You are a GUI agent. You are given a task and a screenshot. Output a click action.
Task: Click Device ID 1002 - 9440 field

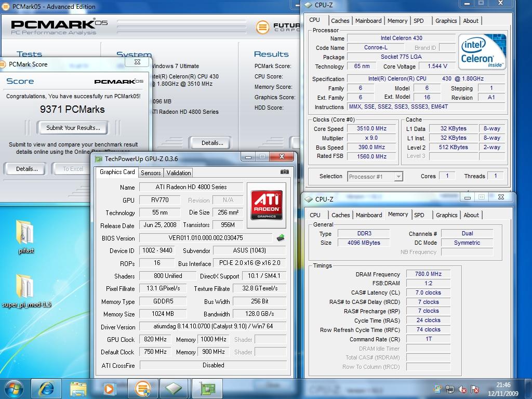click(157, 250)
